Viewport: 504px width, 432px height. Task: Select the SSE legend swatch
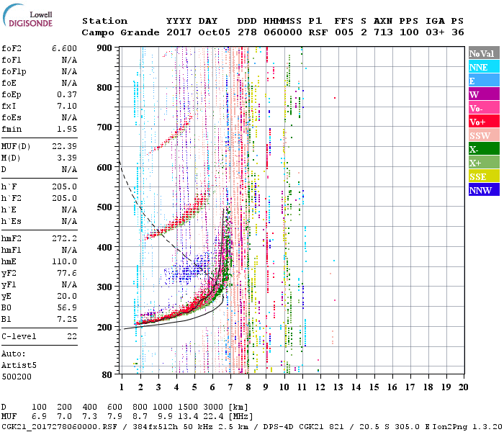tap(484, 176)
